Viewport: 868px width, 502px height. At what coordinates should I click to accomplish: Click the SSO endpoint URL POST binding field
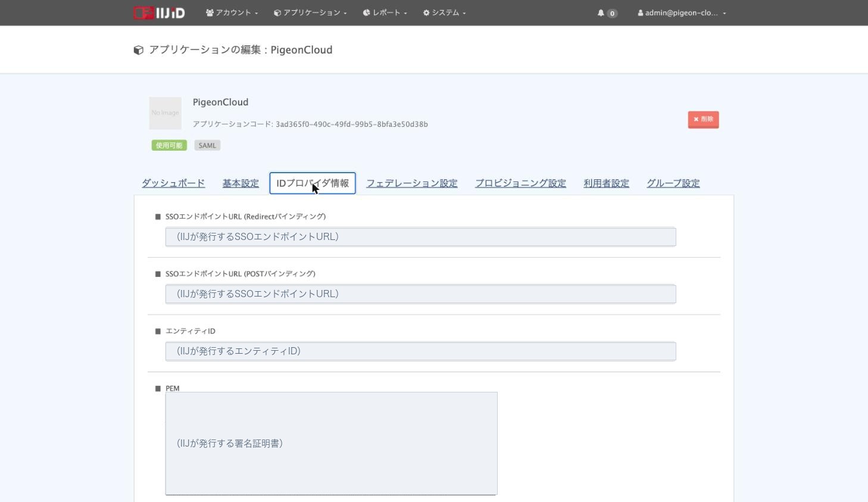click(420, 294)
